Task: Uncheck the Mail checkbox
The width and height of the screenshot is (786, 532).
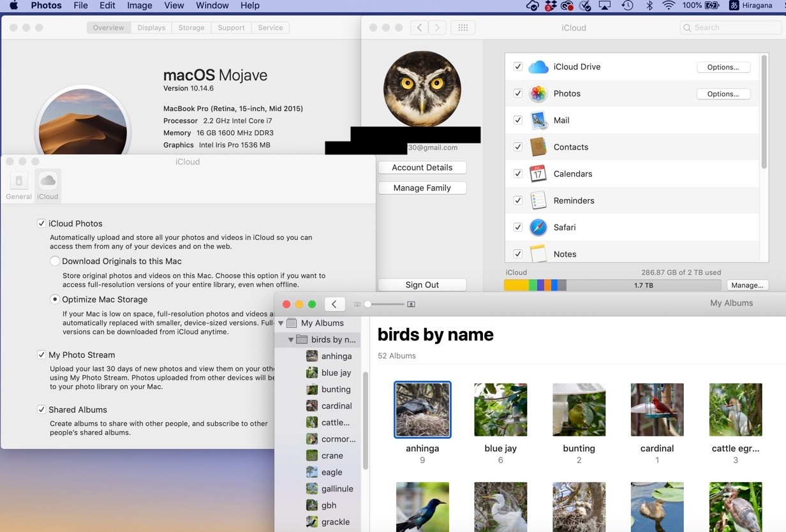Action: pyautogui.click(x=518, y=120)
